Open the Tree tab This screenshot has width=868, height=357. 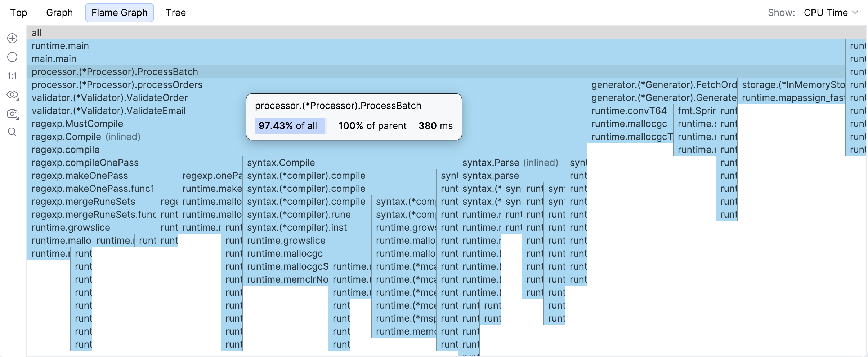coord(176,13)
